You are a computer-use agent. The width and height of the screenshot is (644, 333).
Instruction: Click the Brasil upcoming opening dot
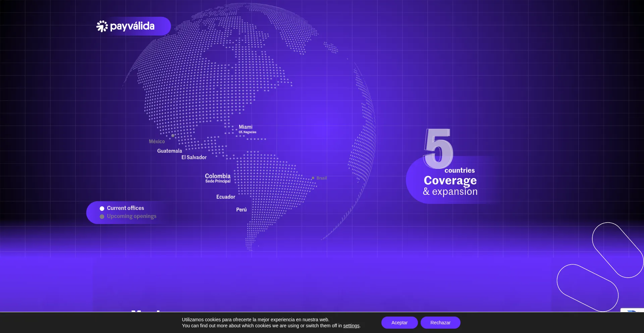click(313, 178)
